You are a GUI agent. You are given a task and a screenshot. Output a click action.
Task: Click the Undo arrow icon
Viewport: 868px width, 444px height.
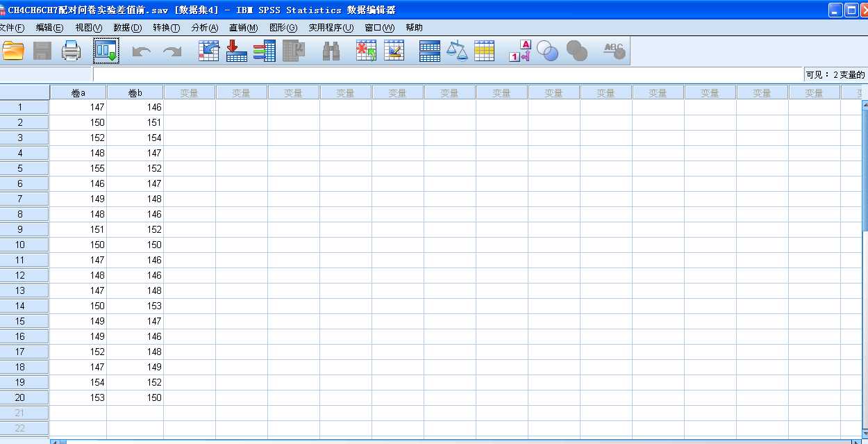point(142,51)
